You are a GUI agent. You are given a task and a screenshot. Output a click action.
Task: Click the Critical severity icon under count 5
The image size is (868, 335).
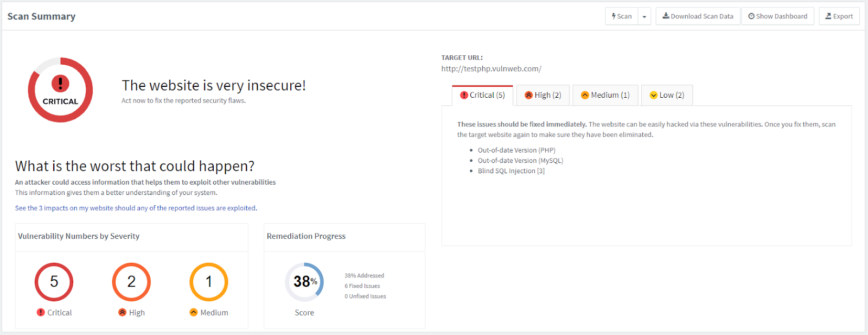(x=41, y=313)
